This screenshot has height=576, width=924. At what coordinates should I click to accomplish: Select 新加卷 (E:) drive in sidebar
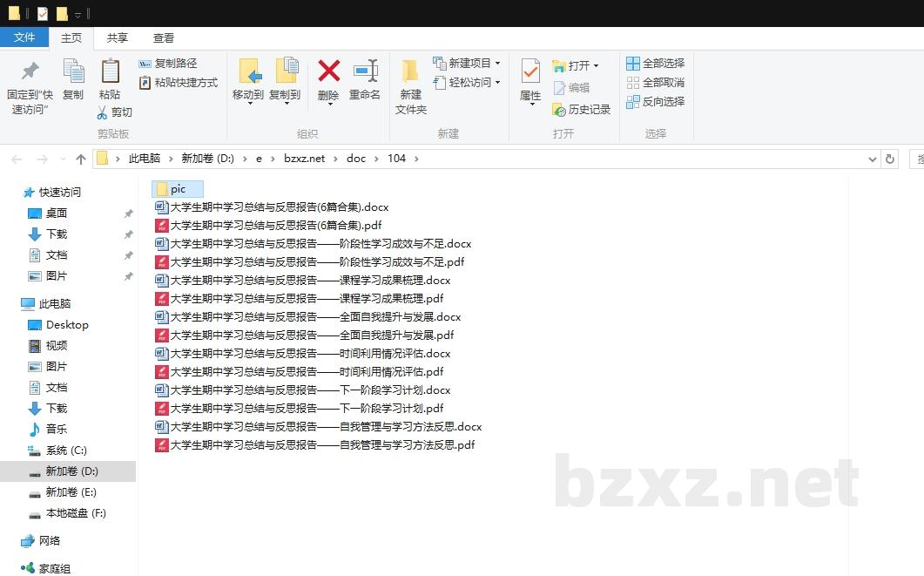71,492
